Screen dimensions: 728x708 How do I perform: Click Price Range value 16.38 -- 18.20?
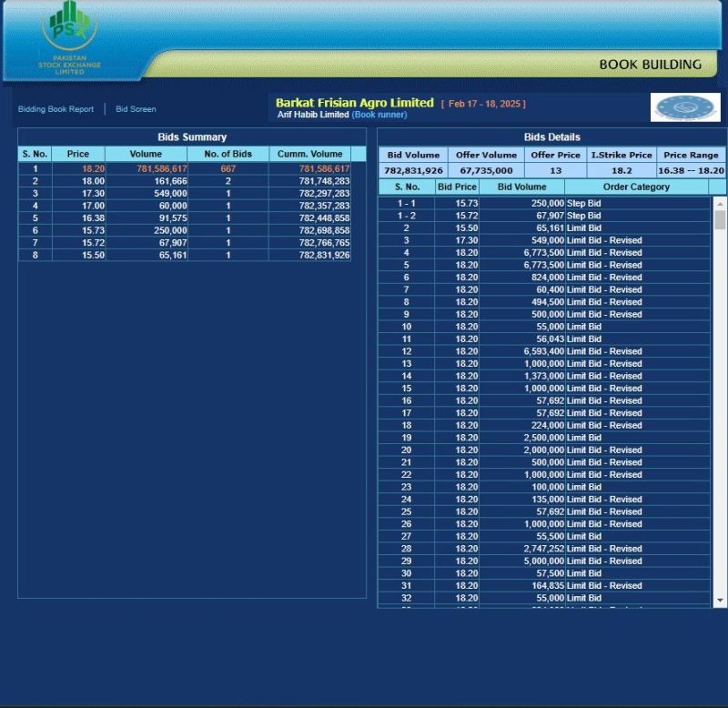(x=691, y=171)
